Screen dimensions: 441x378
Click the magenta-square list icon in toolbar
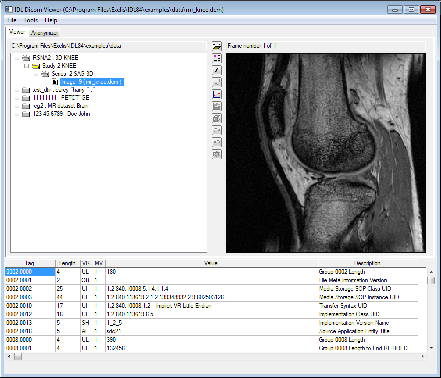[x=217, y=58]
